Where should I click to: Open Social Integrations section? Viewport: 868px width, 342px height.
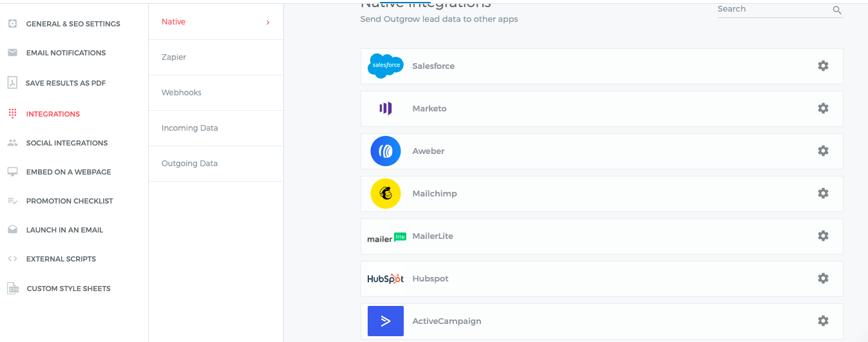[67, 143]
